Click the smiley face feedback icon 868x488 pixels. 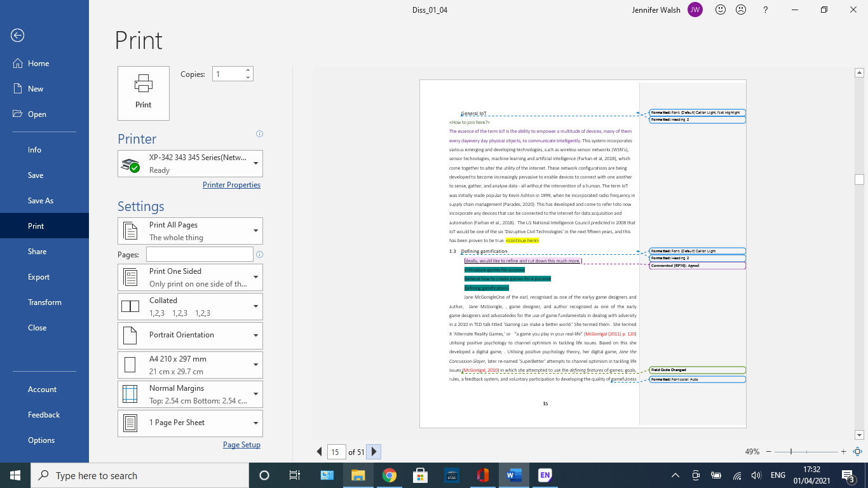coord(721,10)
